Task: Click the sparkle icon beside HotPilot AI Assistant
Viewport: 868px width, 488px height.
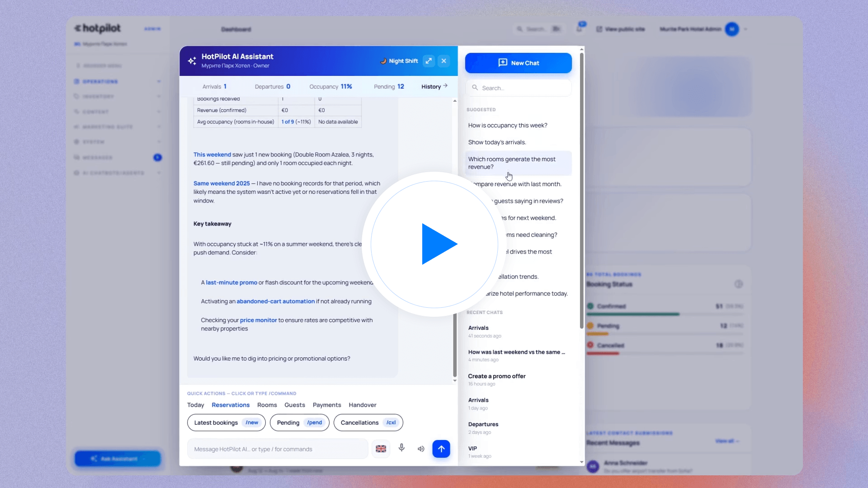Action: [x=192, y=61]
